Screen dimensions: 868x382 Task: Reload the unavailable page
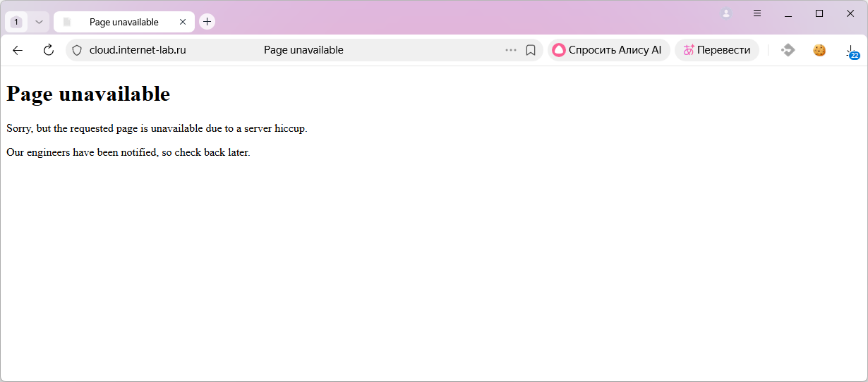pos(49,50)
